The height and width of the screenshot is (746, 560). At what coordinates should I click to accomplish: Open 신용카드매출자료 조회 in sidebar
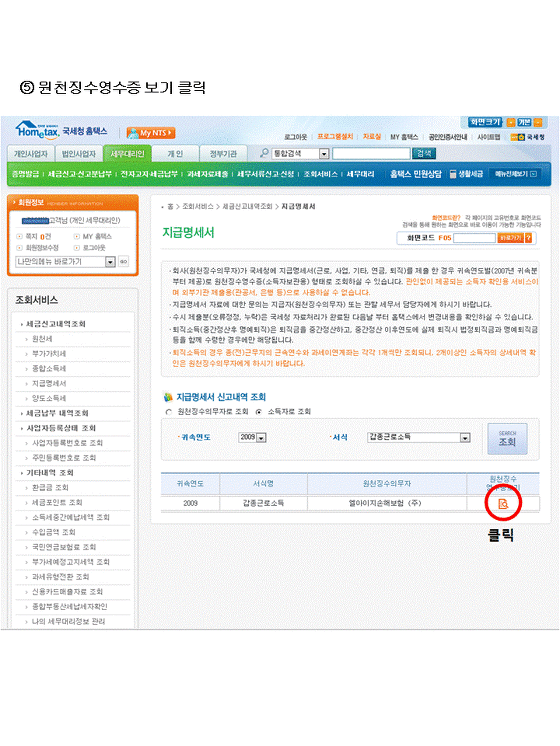coord(67,592)
